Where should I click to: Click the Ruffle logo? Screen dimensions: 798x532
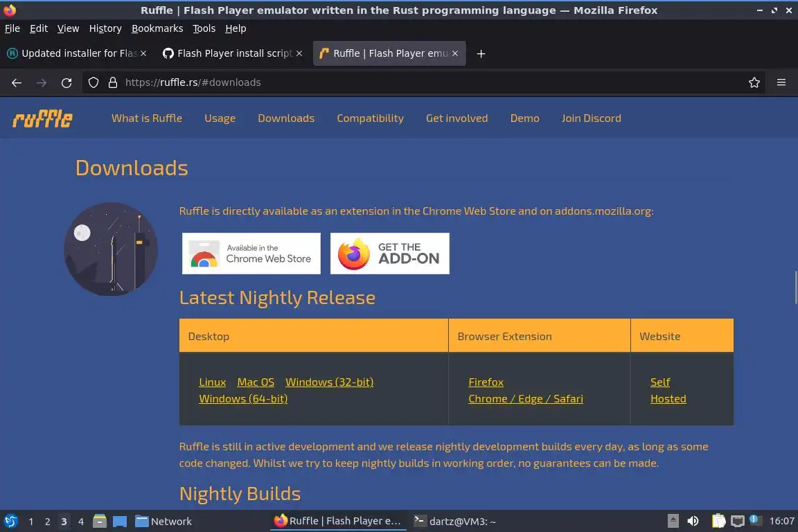pos(42,118)
